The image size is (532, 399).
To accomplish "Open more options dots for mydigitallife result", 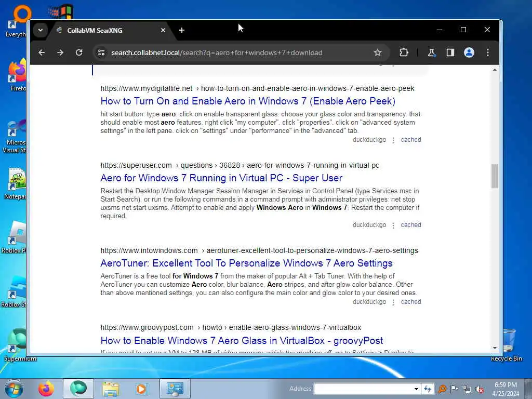I will [x=393, y=140].
